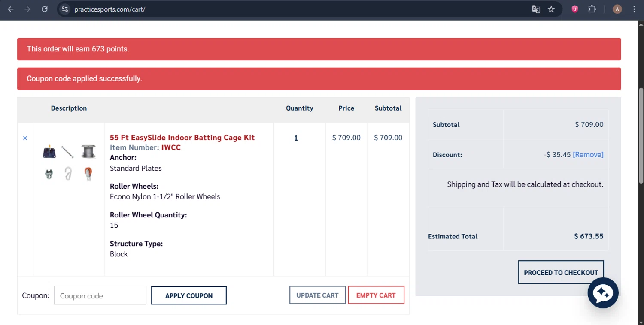Remove the applied discount coupon
This screenshot has width=644, height=325.
[x=588, y=155]
